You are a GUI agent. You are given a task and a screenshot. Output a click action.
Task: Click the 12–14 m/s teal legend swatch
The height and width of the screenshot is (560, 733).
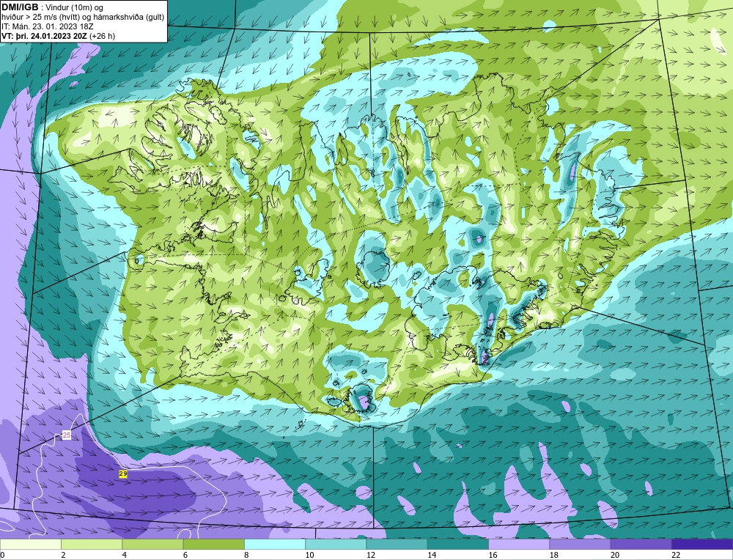[x=397, y=545]
